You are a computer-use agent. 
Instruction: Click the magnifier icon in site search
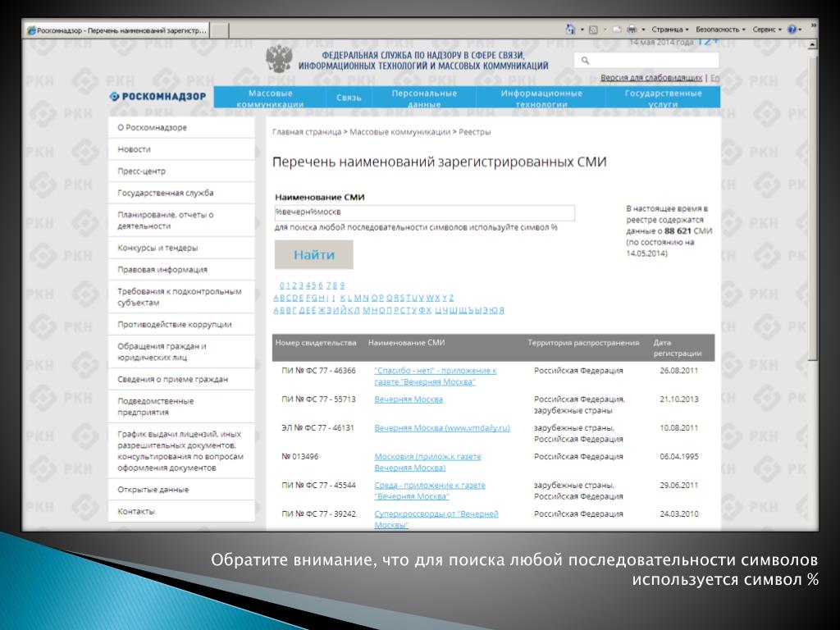coord(585,61)
